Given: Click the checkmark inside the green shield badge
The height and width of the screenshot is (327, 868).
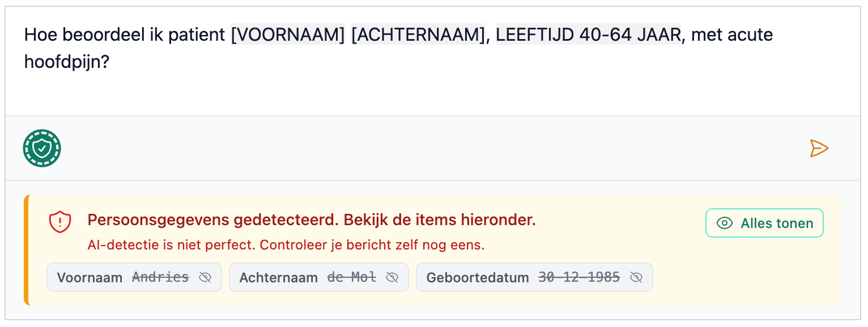Looking at the screenshot, I should 42,148.
